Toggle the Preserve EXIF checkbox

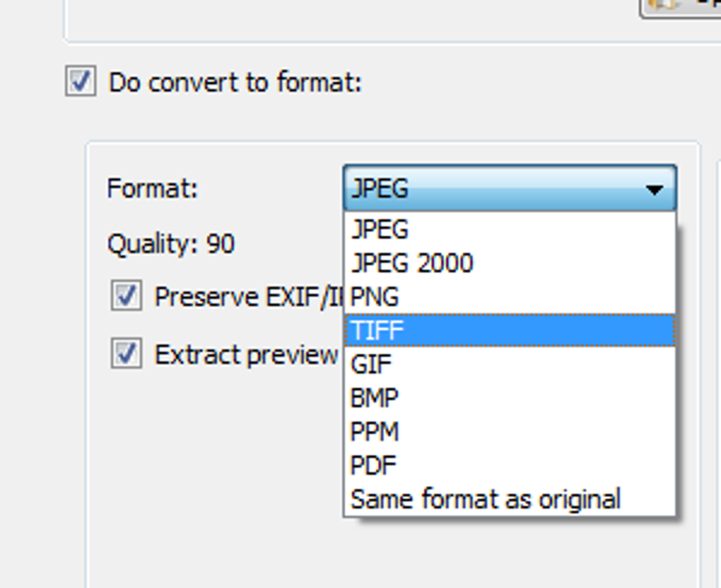126,295
